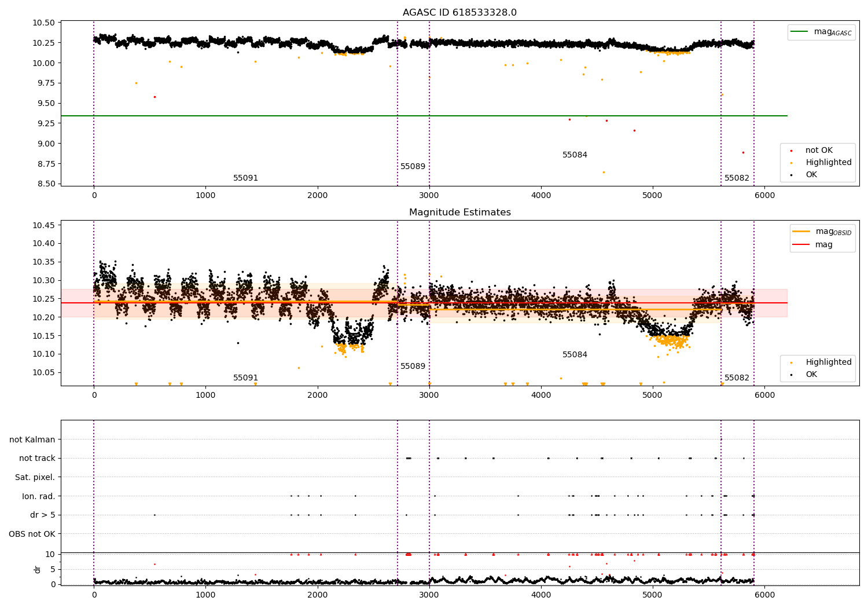Click the 6000 tick under bottom plot
Image resolution: width=868 pixels, height=608 pixels.
pyautogui.click(x=764, y=594)
